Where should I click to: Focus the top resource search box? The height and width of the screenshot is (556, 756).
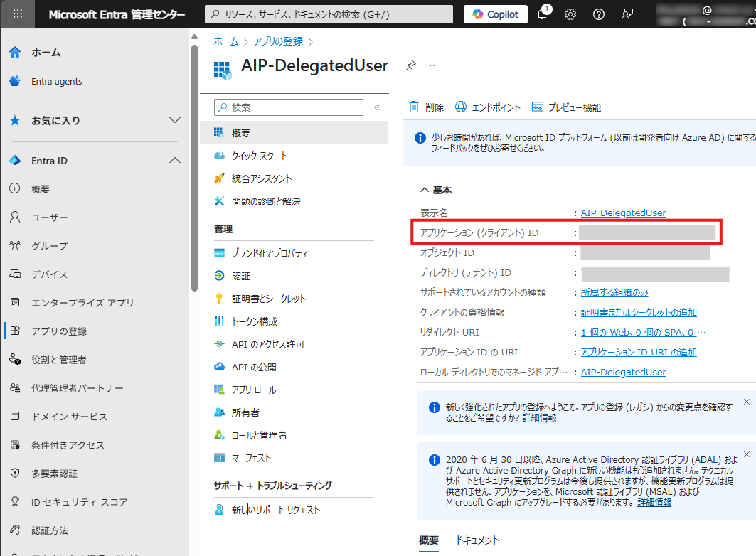[x=329, y=14]
